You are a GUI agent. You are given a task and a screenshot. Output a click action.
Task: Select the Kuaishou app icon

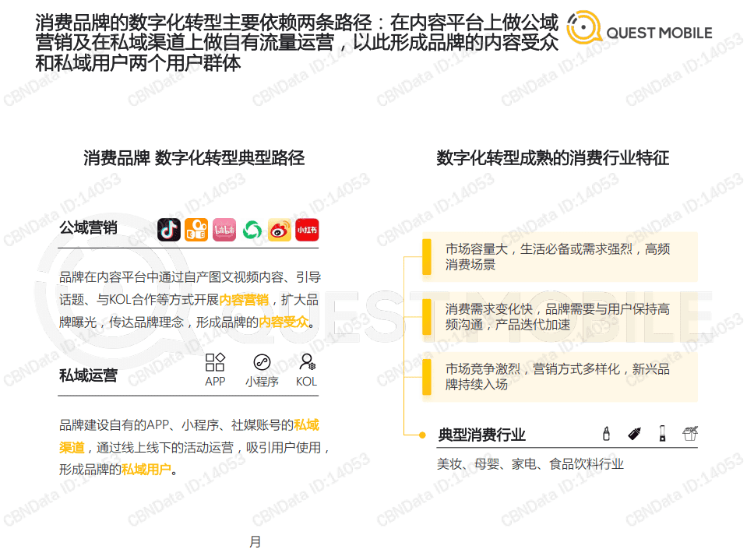[x=196, y=229]
